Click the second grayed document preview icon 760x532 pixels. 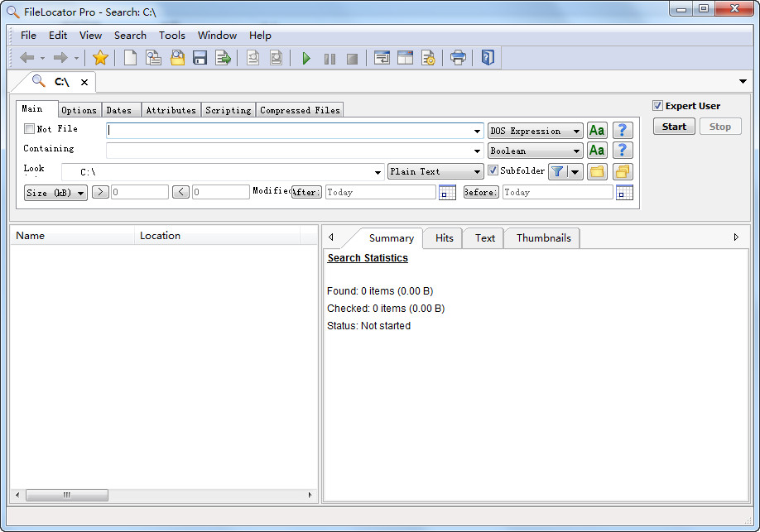point(277,58)
